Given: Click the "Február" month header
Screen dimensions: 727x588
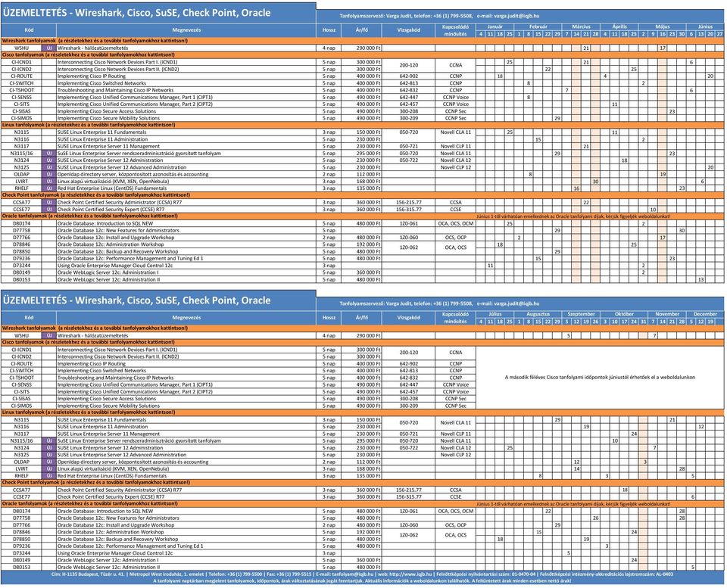Looking at the screenshot, I should 538,27.
